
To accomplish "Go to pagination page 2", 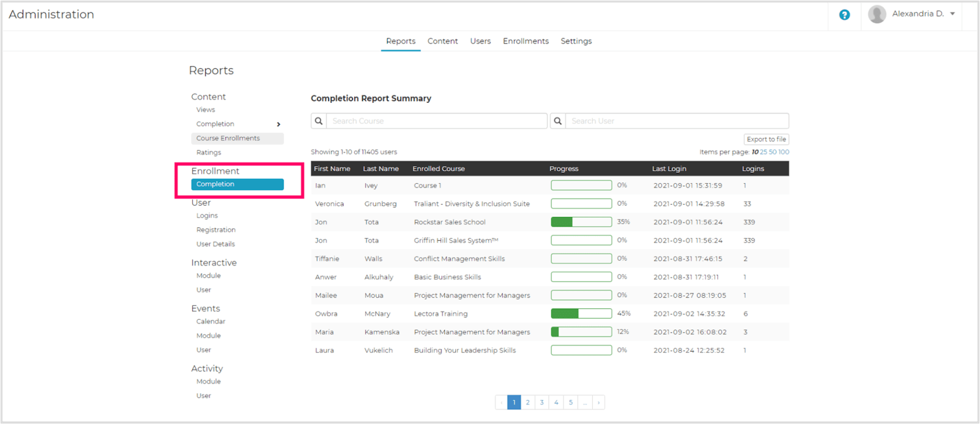I will pos(527,403).
